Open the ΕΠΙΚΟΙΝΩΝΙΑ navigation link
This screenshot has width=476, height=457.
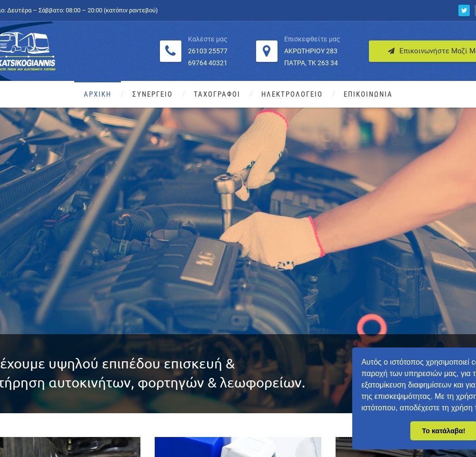pos(368,94)
